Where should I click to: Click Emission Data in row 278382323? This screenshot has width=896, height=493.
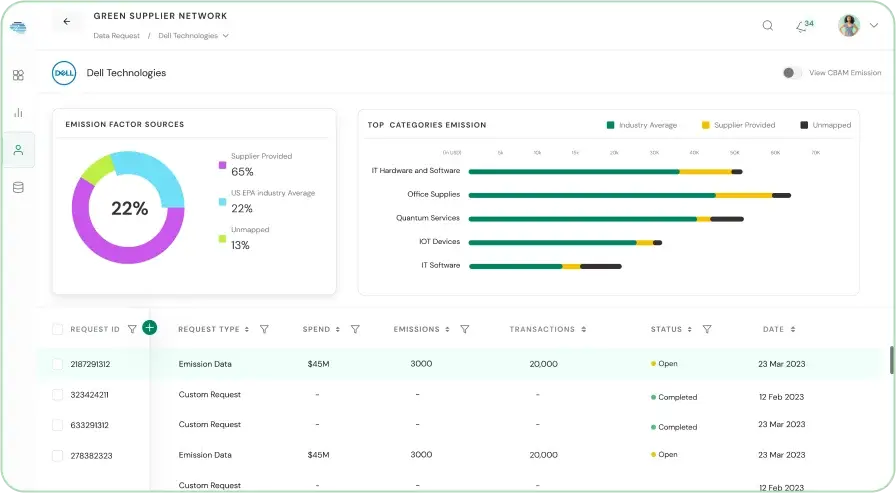[205, 455]
